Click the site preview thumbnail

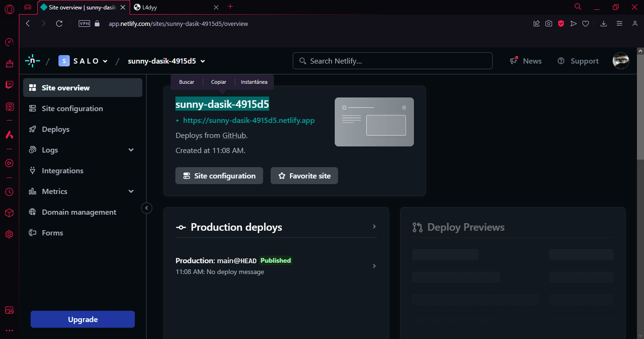374,122
